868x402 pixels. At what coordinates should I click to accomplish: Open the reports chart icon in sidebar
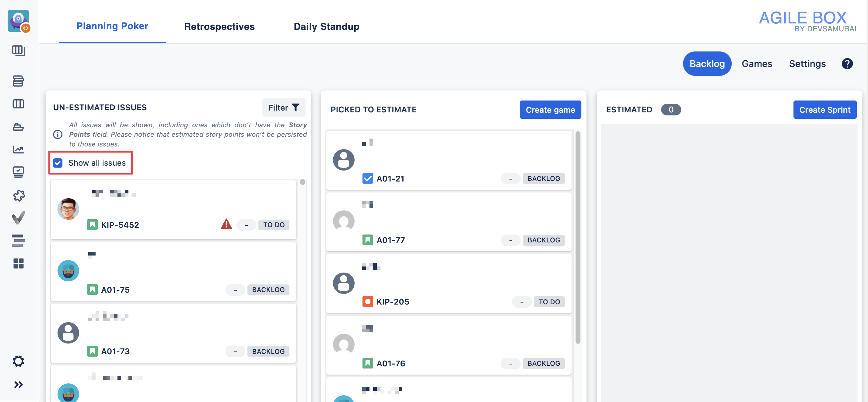tap(18, 150)
